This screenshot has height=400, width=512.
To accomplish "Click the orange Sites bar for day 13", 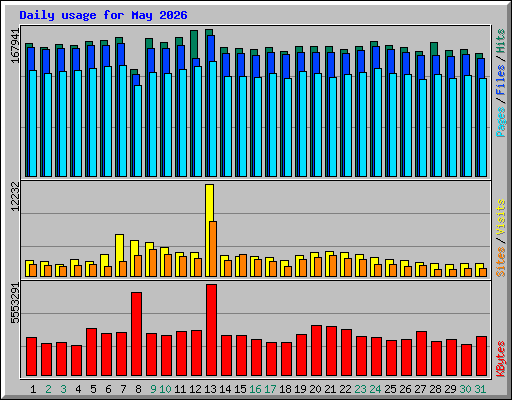I will (x=213, y=249).
